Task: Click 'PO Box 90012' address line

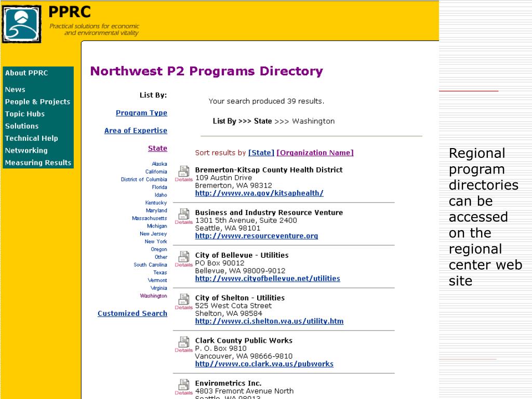Action: (x=220, y=263)
